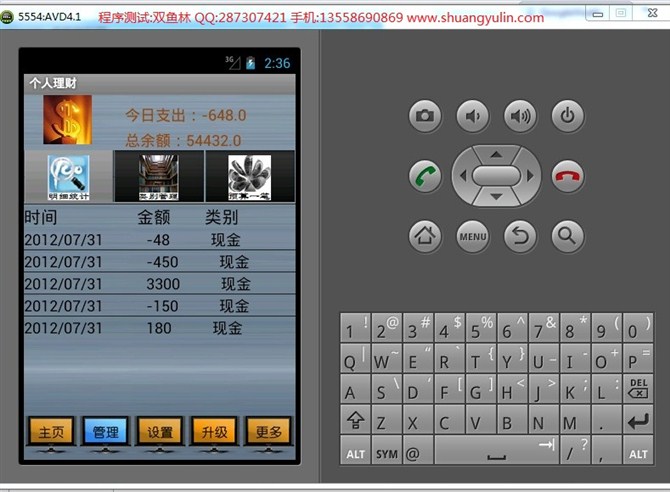Click the 类别 column header
Viewport: 670px width, 492px height.
221,217
